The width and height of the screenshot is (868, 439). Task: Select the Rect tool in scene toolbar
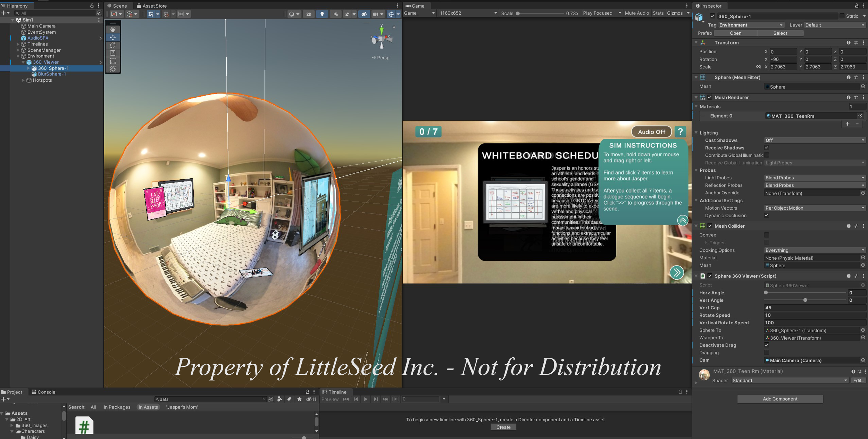pyautogui.click(x=113, y=61)
